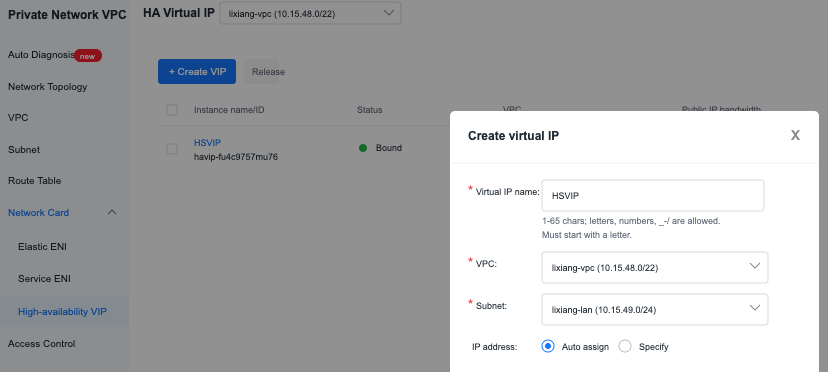Open Elastic ENI page
828x372 pixels.
(42, 247)
